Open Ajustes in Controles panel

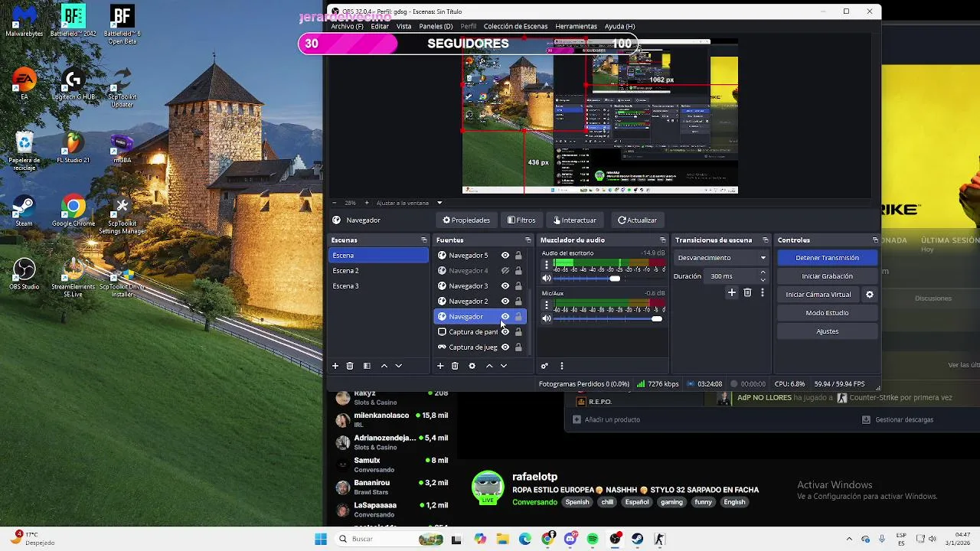click(x=827, y=331)
